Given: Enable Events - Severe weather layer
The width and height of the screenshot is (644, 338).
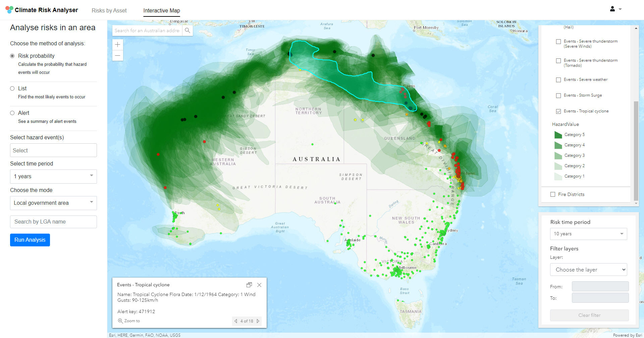Looking at the screenshot, I should [558, 80].
